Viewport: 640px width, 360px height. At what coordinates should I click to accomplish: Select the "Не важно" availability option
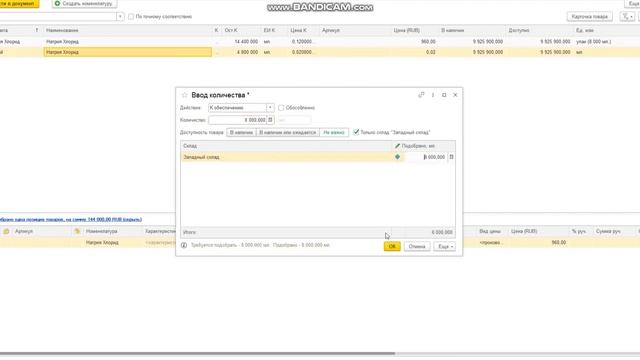pos(334,133)
